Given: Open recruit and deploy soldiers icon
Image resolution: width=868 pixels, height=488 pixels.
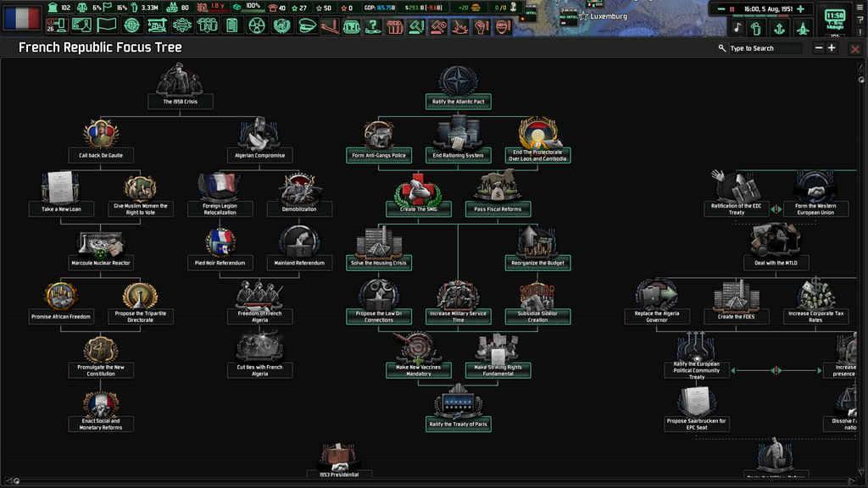Looking at the screenshot, I should point(207,25).
